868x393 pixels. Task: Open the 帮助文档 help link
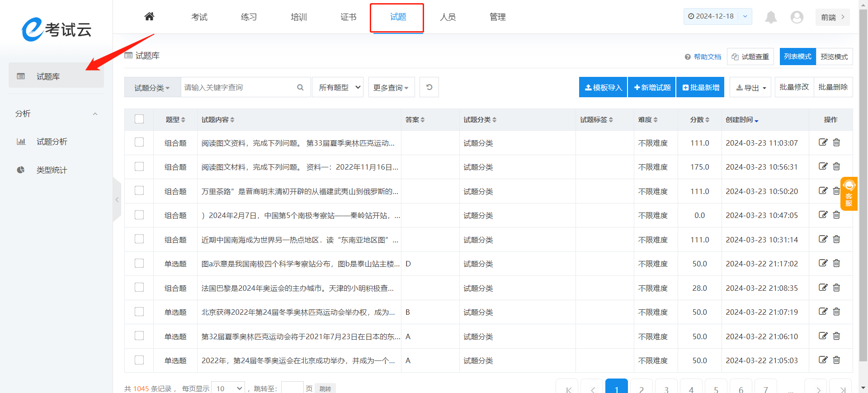coord(703,57)
